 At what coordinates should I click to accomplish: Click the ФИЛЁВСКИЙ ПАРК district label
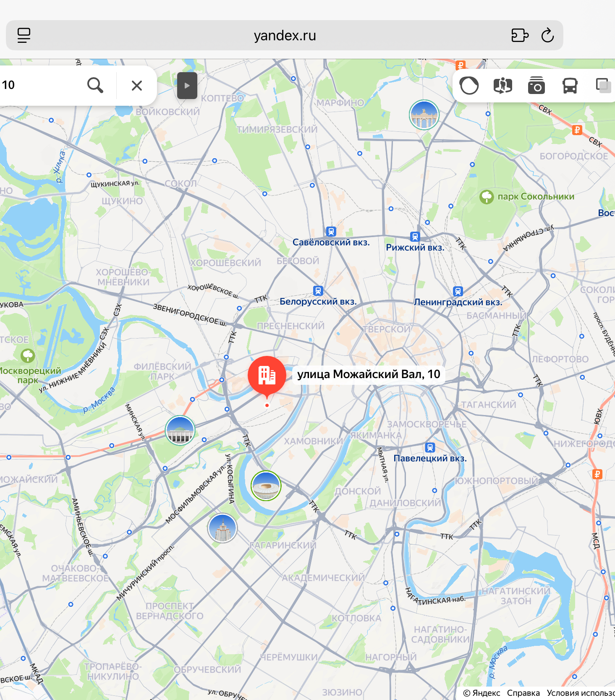162,371
